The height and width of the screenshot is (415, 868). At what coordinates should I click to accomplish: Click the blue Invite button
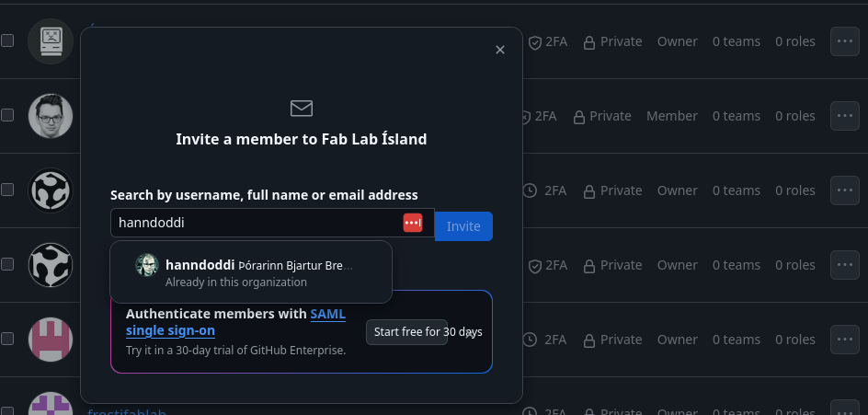point(464,226)
